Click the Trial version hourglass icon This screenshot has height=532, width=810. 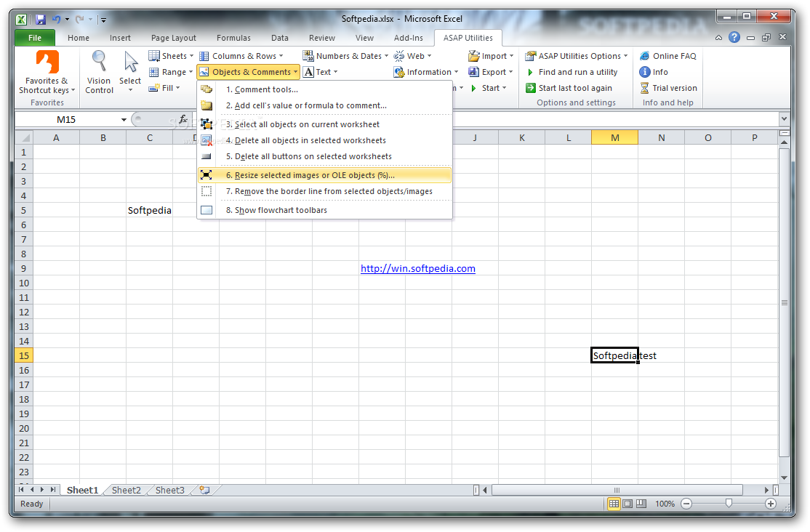click(x=645, y=88)
